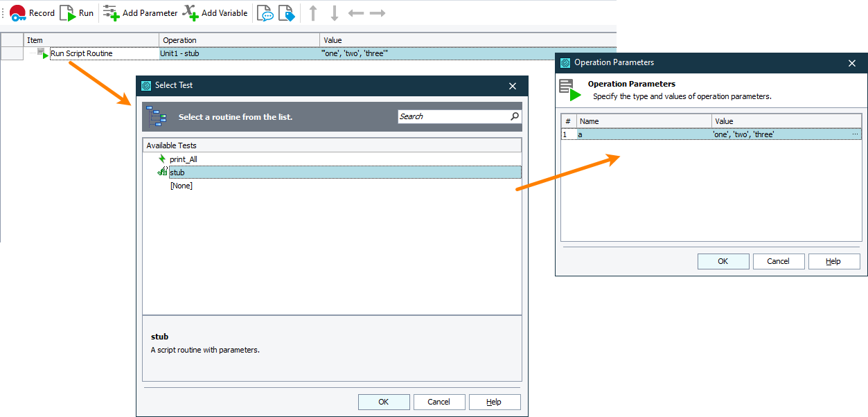Click OK in Select Test dialog
The image size is (868, 417).
(384, 402)
